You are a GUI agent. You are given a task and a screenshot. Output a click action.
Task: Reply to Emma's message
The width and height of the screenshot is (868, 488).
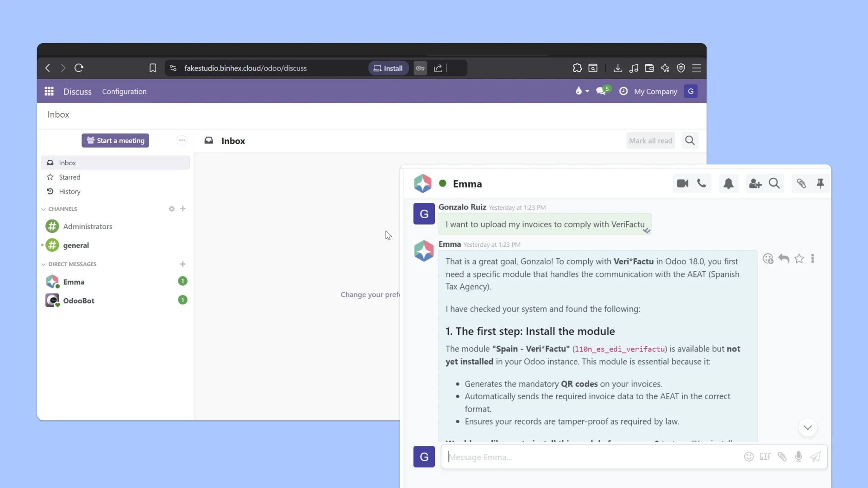coord(784,258)
